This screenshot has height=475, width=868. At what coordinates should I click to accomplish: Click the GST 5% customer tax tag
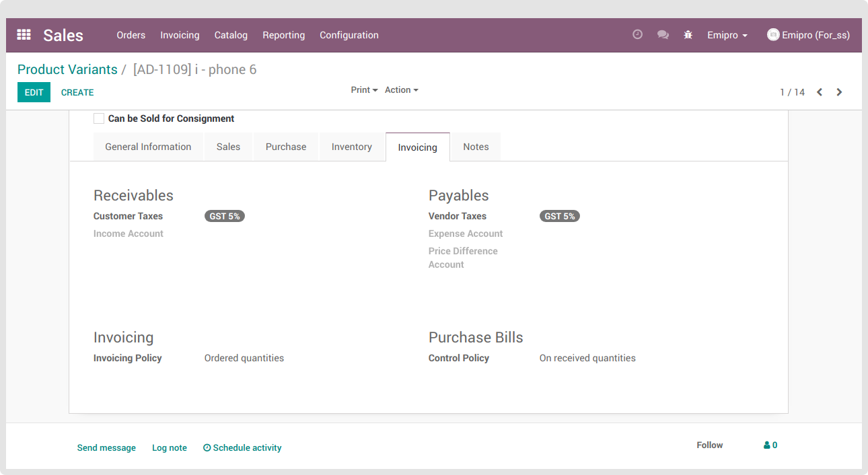click(x=225, y=216)
